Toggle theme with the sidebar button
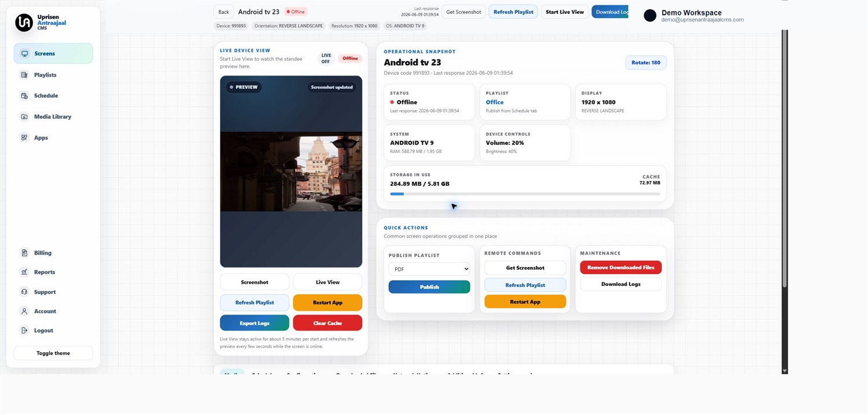868x415 pixels. (53, 353)
